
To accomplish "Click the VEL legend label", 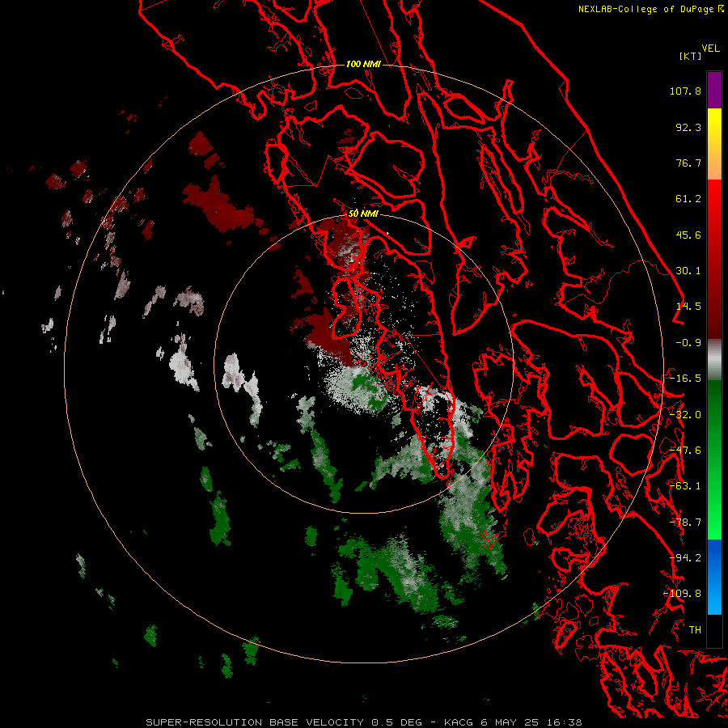I will [x=710, y=49].
